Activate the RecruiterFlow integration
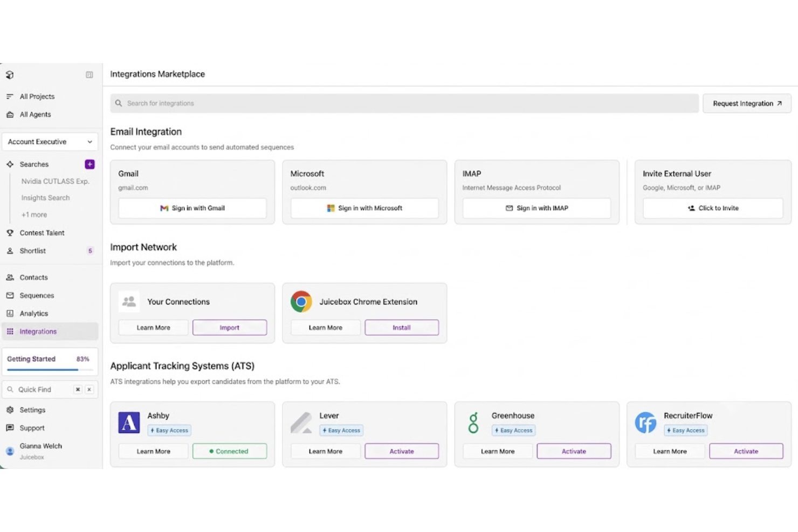The width and height of the screenshot is (798, 532). (746, 451)
